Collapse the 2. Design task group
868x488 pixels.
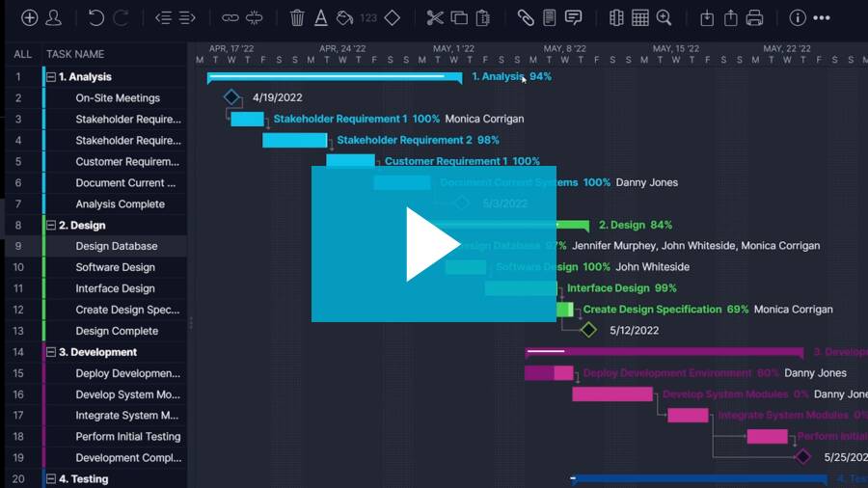[x=51, y=226]
